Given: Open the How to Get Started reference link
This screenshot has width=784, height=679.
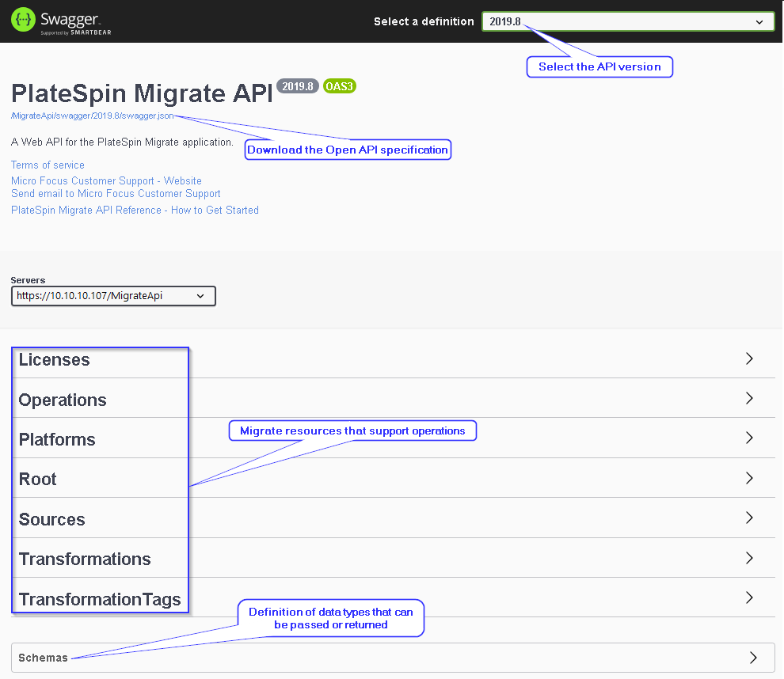Looking at the screenshot, I should pos(135,210).
